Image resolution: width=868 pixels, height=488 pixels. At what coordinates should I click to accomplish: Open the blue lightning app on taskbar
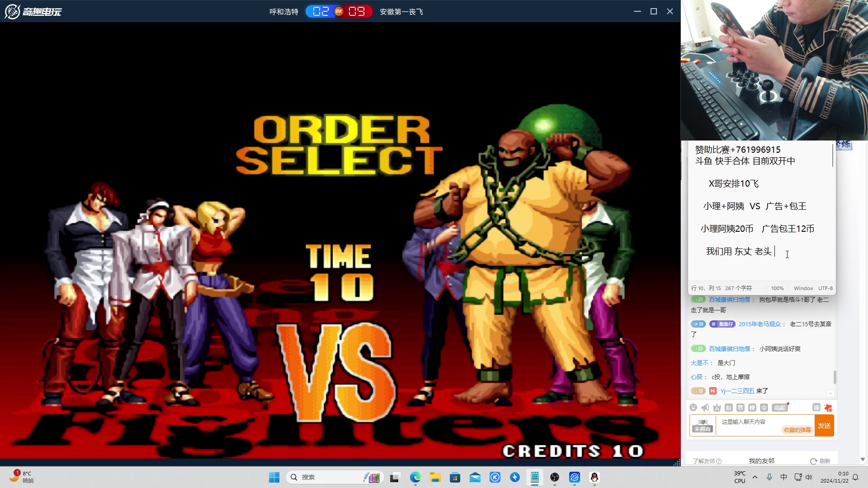pyautogui.click(x=515, y=477)
